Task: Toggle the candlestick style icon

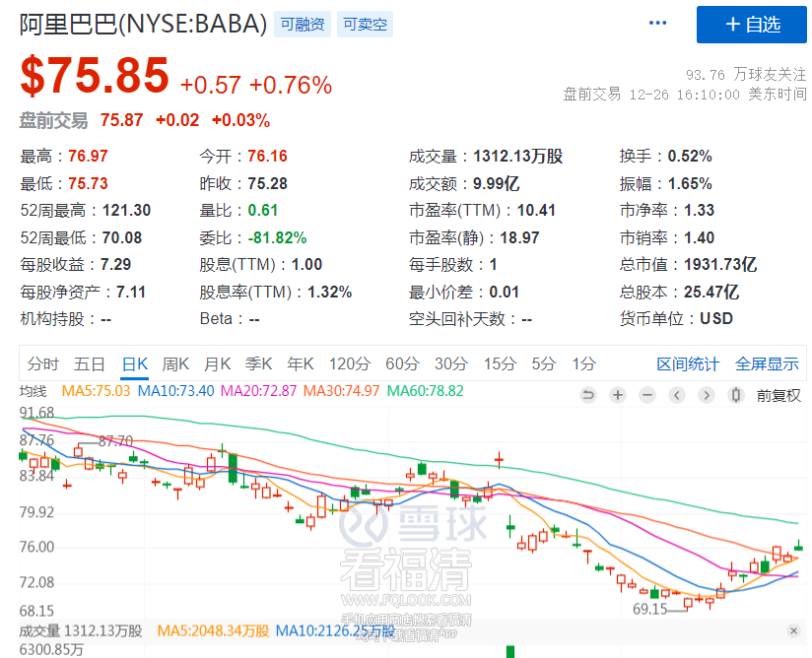Action: [x=735, y=396]
